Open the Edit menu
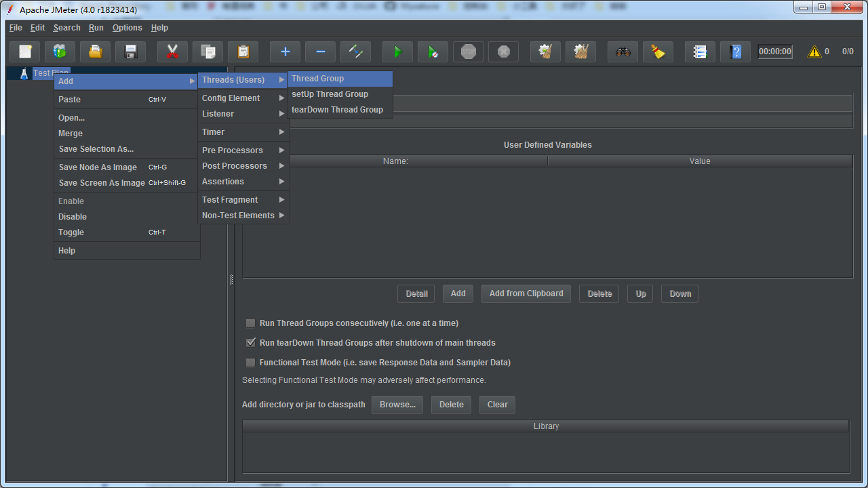Image resolution: width=868 pixels, height=488 pixels. click(x=37, y=28)
